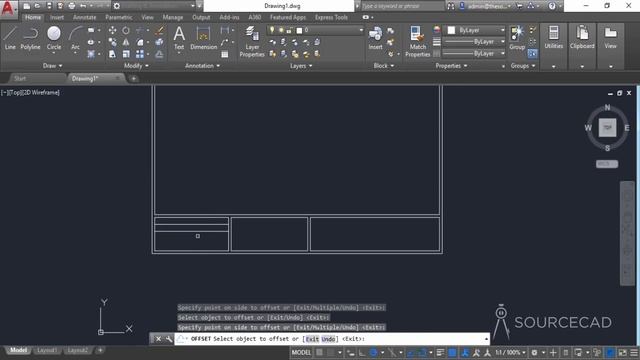Add a new layout with plus button

pyautogui.click(x=100, y=350)
